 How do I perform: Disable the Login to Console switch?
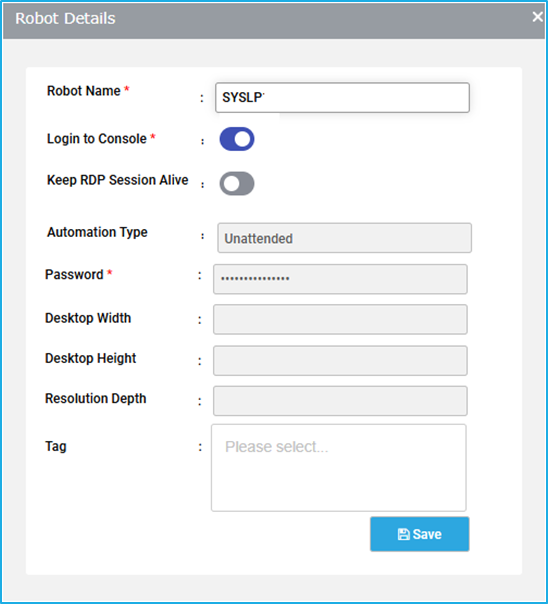point(237,139)
